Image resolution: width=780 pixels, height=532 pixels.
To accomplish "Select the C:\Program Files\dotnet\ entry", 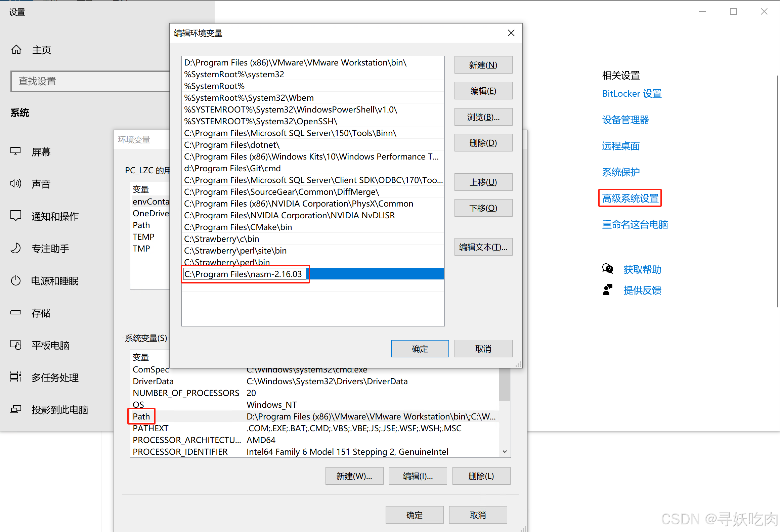I will (x=313, y=145).
